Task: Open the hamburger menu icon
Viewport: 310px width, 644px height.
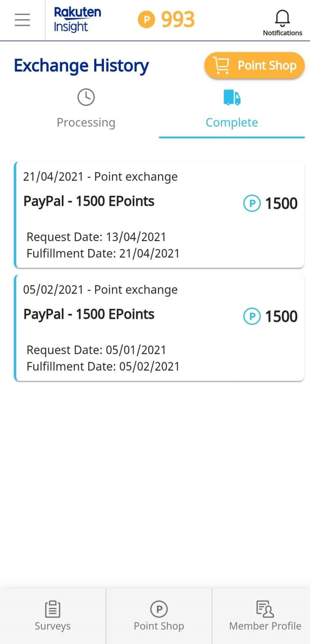Action: 22,20
